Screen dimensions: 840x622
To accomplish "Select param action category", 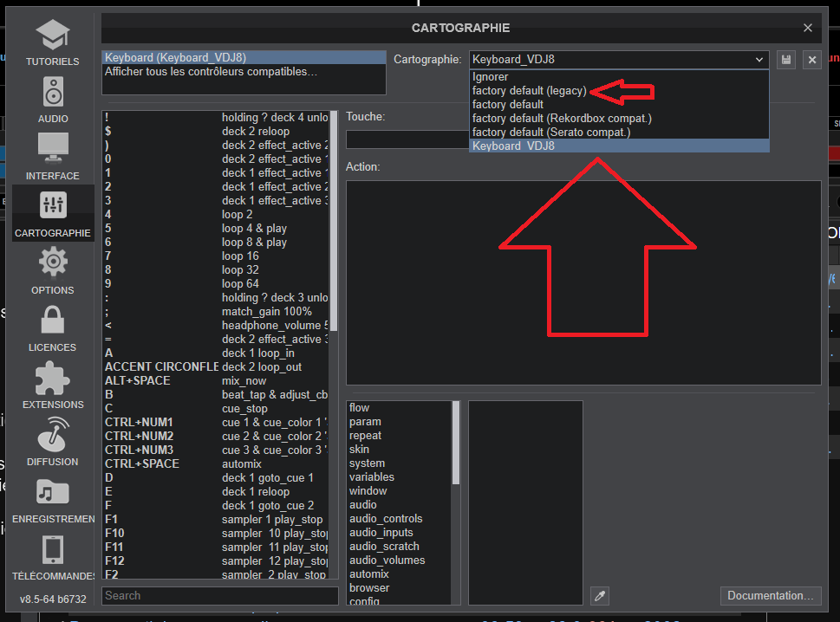I will [399, 422].
